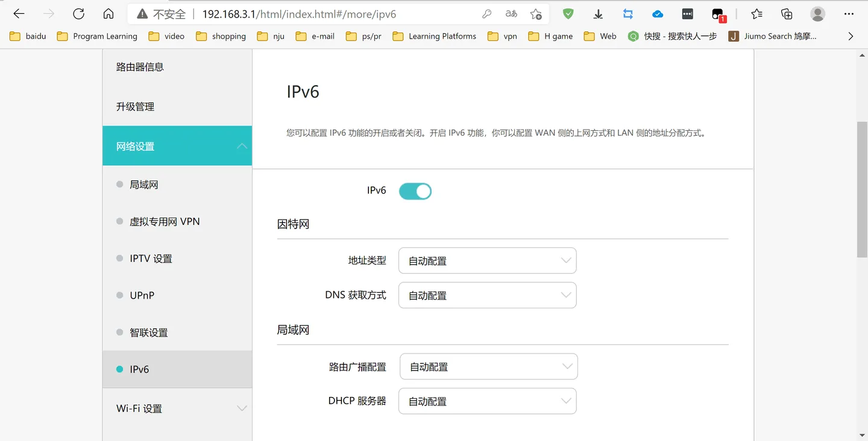Open the DHCP 服务器 dropdown
Screen dimensions: 868x441
click(x=487, y=401)
